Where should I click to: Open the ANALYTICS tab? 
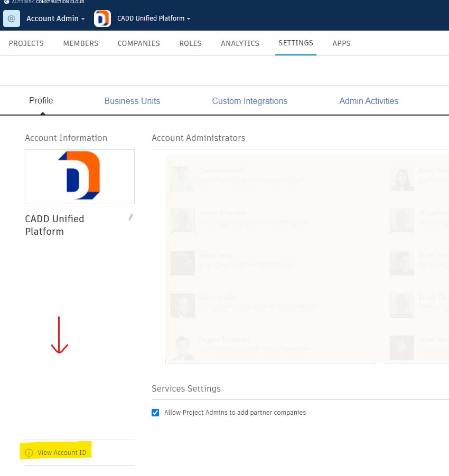click(x=240, y=43)
